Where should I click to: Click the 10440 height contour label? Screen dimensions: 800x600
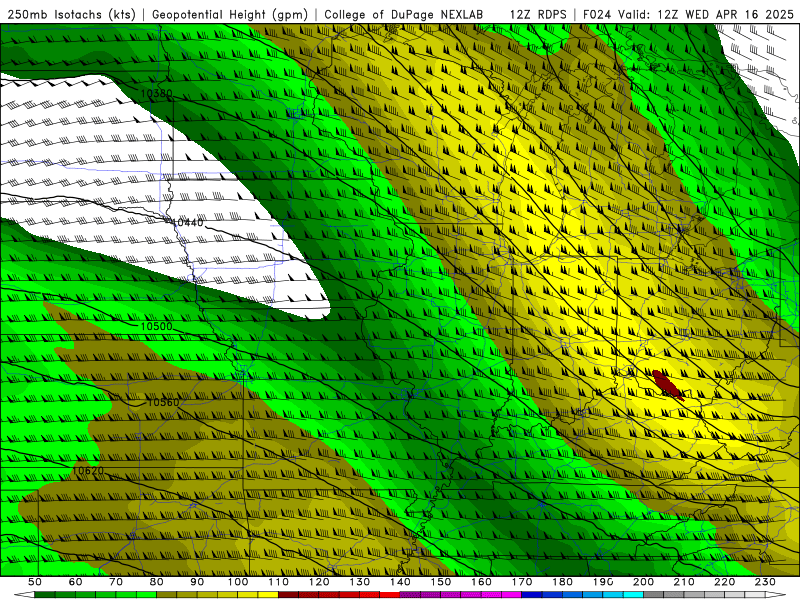[x=188, y=222]
